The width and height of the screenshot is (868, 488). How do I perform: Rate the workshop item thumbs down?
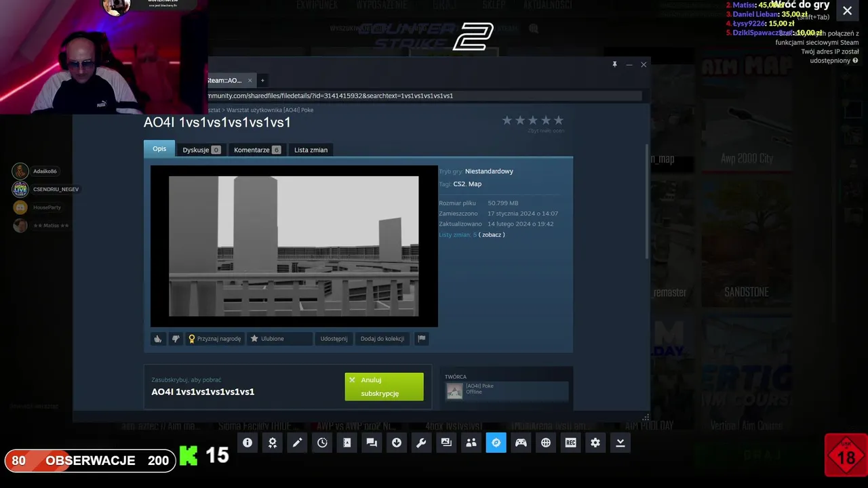point(176,339)
